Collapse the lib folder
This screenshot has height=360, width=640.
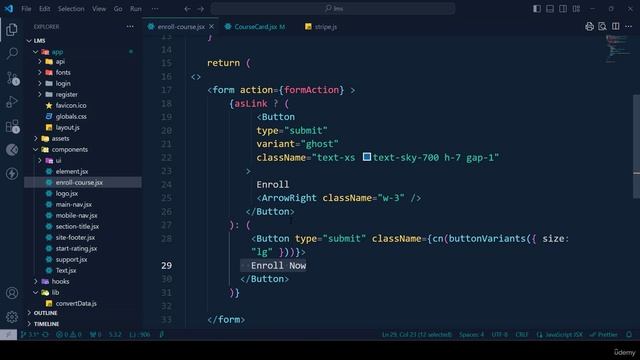[36, 292]
